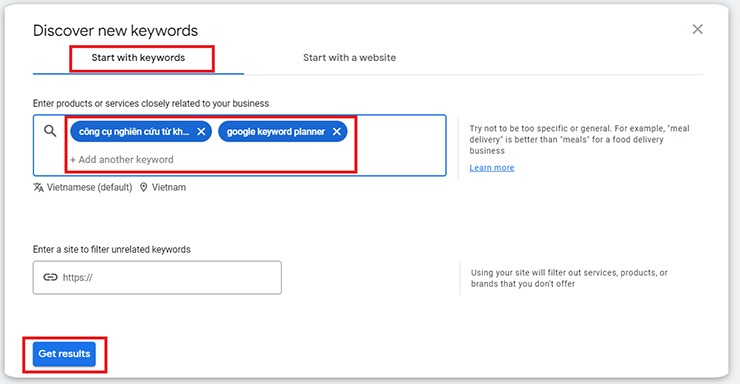740x384 pixels.
Task: Open the 'Learn more' link
Action: (x=492, y=167)
